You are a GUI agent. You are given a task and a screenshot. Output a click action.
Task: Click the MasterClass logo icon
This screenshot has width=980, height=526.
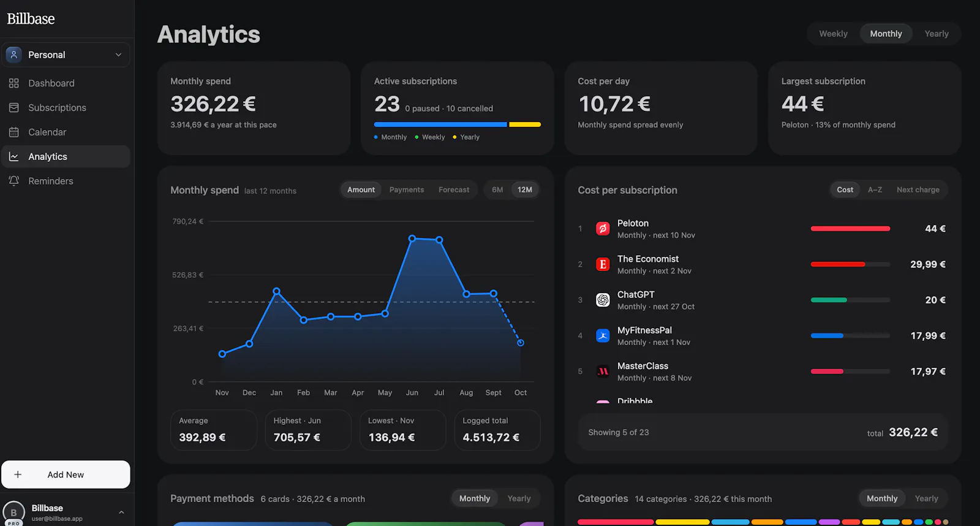coord(603,371)
